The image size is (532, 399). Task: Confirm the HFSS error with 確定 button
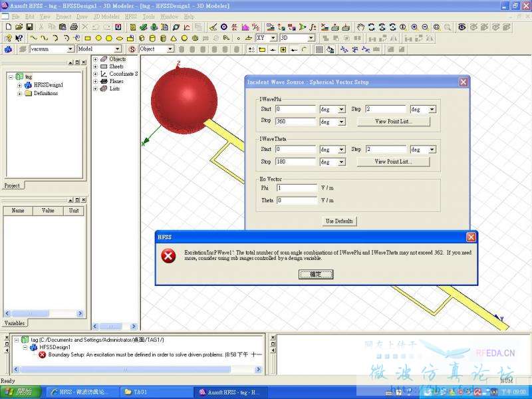(x=316, y=274)
